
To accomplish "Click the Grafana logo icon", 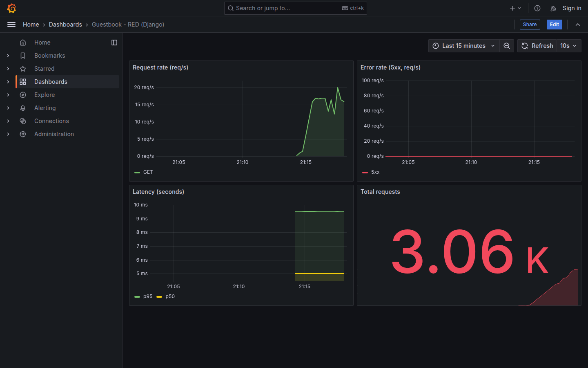I will (x=11, y=8).
